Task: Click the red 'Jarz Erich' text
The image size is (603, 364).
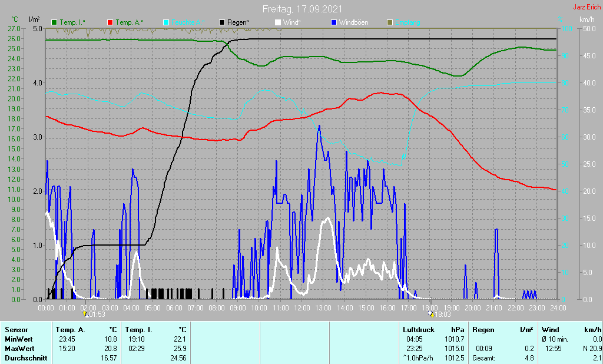Action: coord(587,7)
